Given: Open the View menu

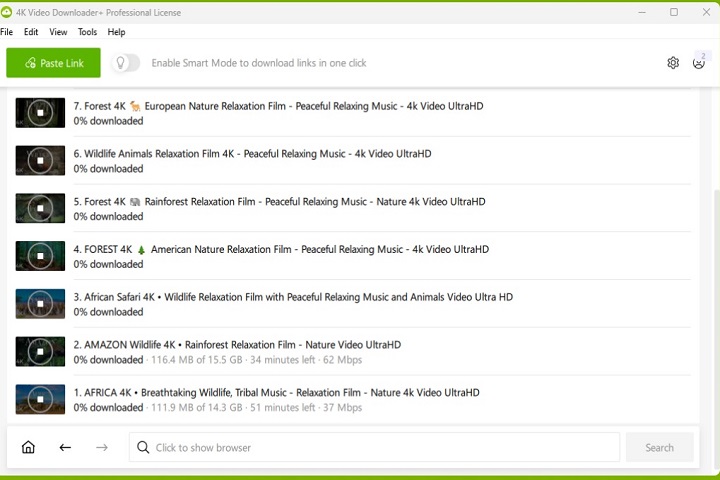Looking at the screenshot, I should tap(58, 32).
